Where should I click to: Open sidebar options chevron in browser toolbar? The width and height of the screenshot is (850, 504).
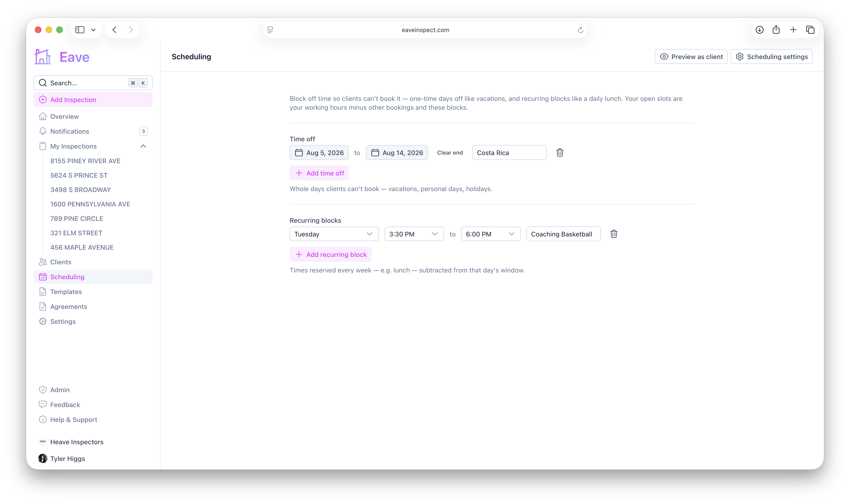point(94,30)
